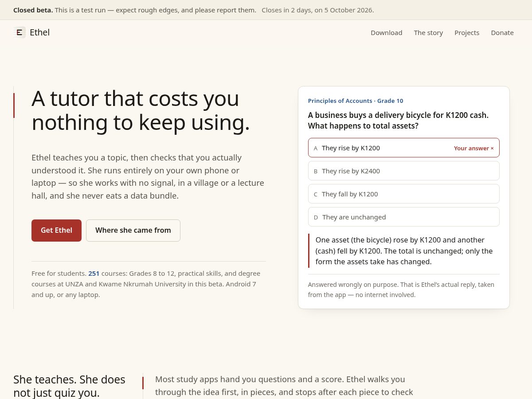This screenshot has height=399, width=532.
Task: Click the Get Ethel button
Action: point(56,231)
